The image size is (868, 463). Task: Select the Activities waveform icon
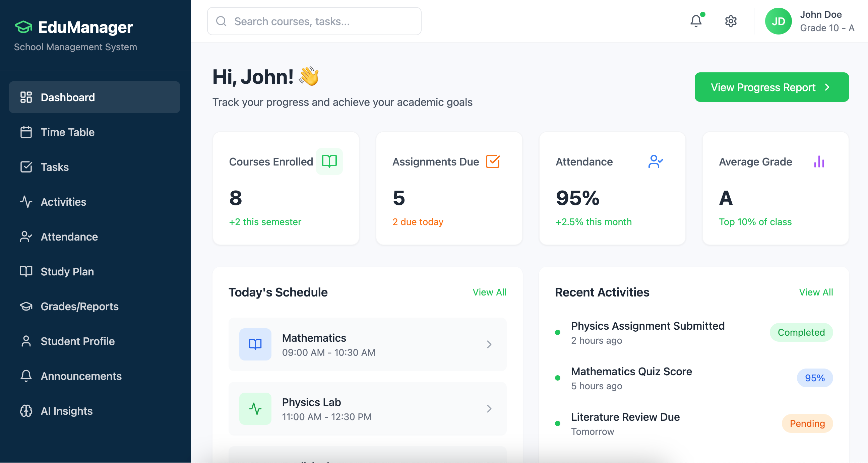(x=26, y=202)
